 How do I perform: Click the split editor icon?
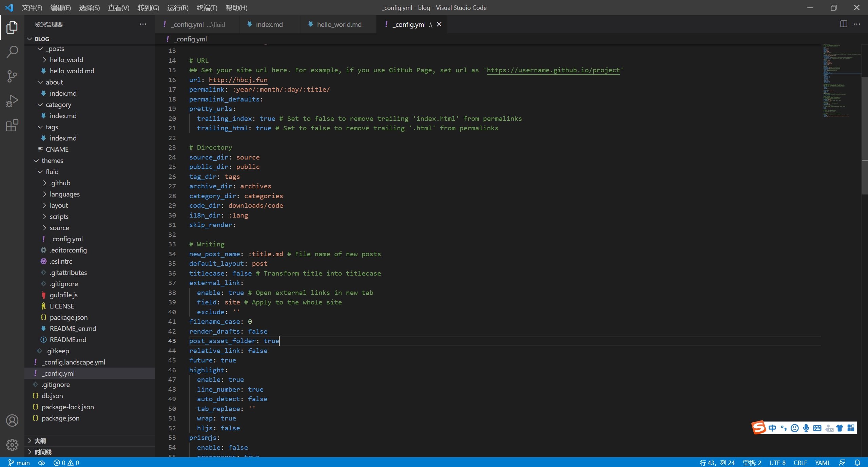click(844, 24)
